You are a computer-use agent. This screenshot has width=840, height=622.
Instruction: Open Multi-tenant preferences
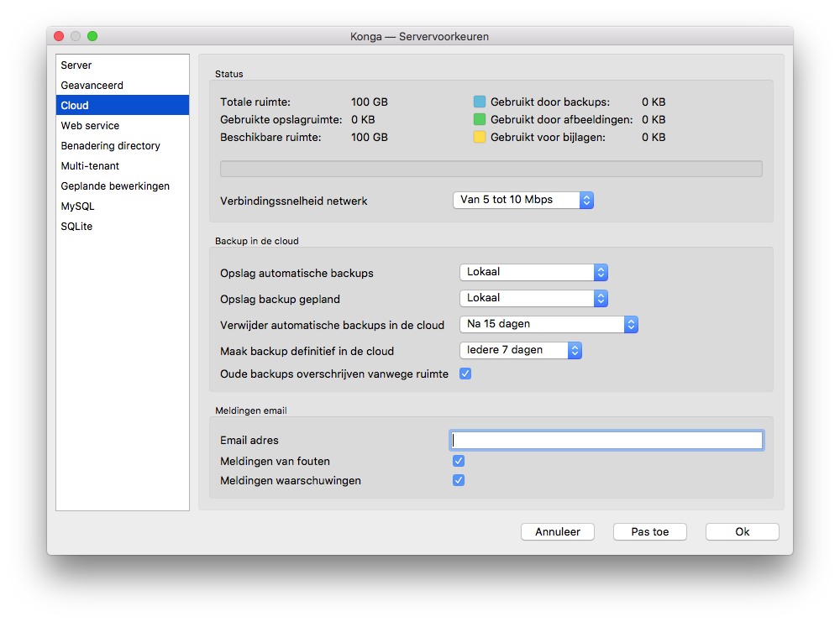coord(122,166)
